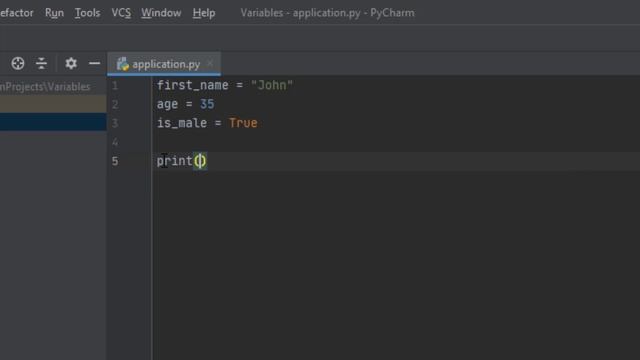640x360 pixels.
Task: Open the Run menu
Action: click(54, 13)
